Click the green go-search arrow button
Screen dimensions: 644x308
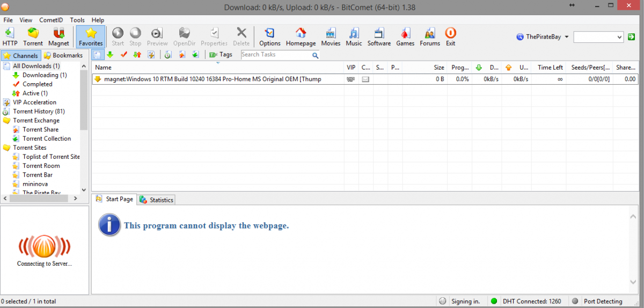(x=632, y=37)
